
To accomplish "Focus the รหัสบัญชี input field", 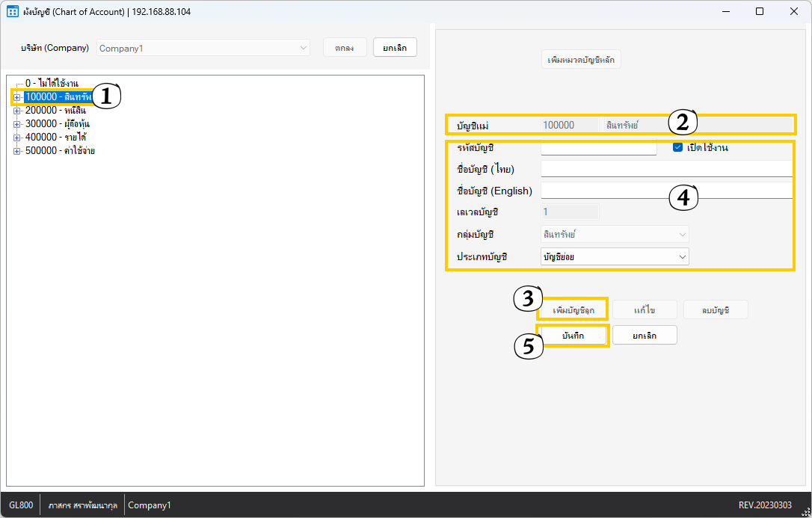I will pyautogui.click(x=598, y=148).
